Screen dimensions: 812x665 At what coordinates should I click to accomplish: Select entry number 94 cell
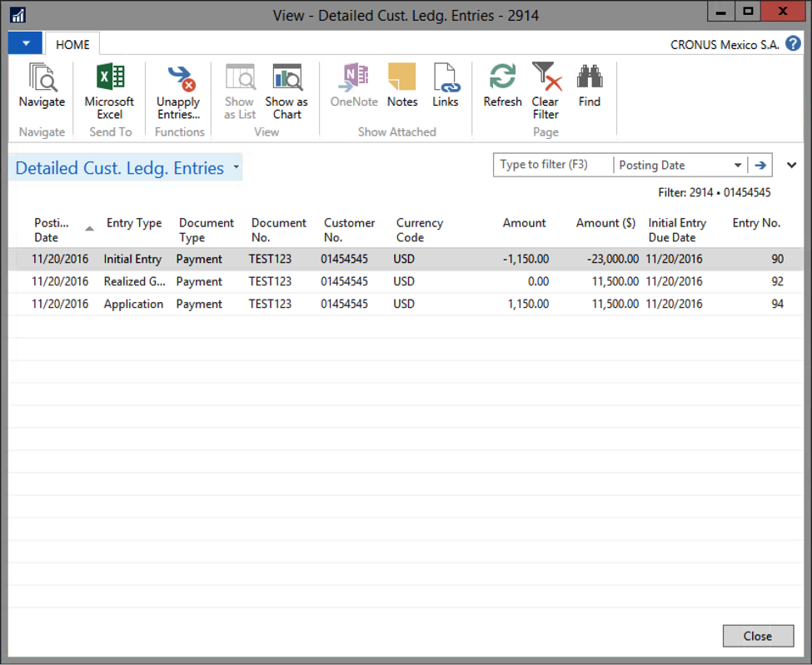[777, 305]
